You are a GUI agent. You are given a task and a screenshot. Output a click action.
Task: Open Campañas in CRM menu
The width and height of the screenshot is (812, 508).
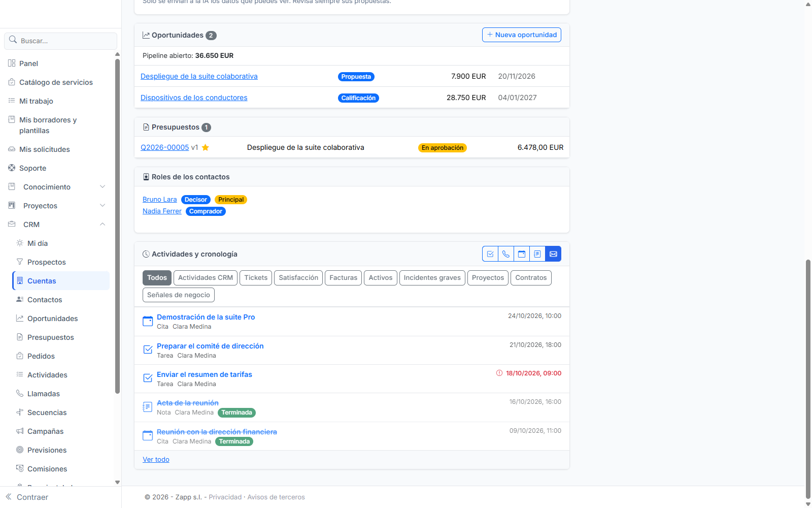45,431
